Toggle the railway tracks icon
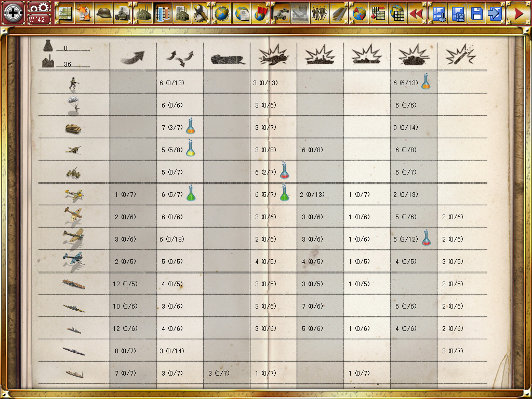Screen dimensions: 532x399 (x=339, y=13)
